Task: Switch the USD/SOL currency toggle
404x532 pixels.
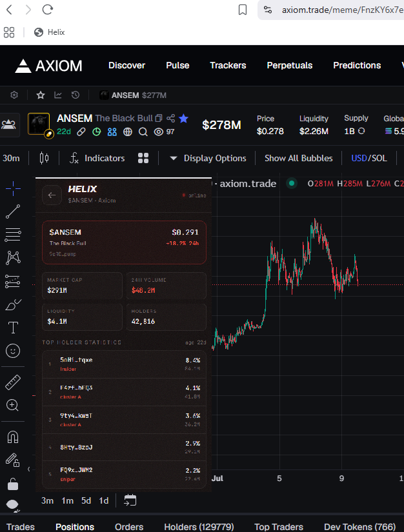Action: coord(369,158)
